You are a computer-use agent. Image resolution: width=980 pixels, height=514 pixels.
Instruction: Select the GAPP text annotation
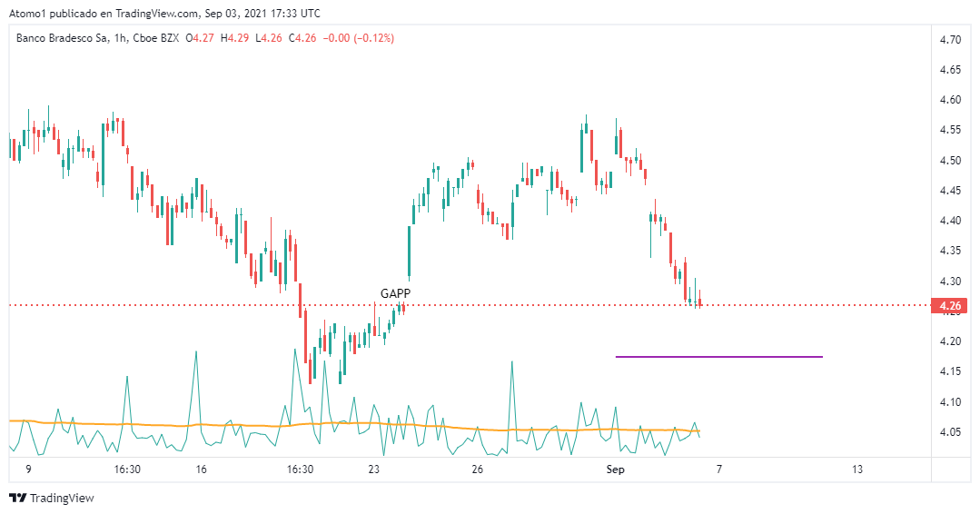(396, 294)
